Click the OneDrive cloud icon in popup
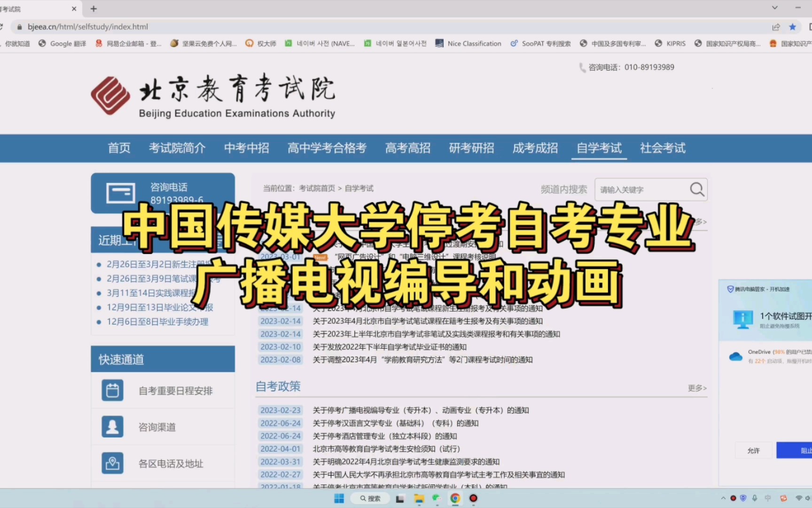The width and height of the screenshot is (812, 508). click(735, 357)
